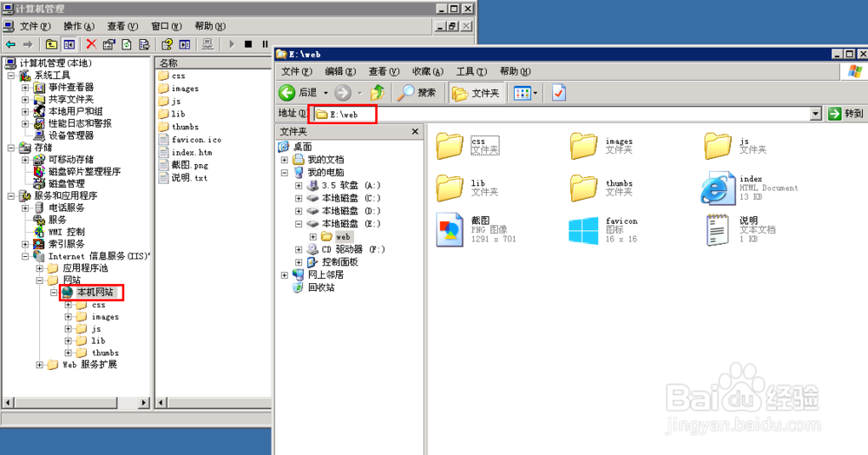
Task: Select the 说明 text document
Action: [740, 230]
